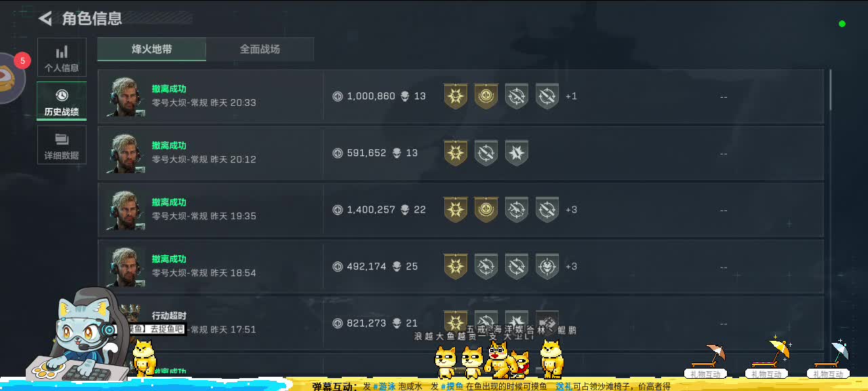Click the fourth silver medal in the 492,174 row

[x=547, y=266]
